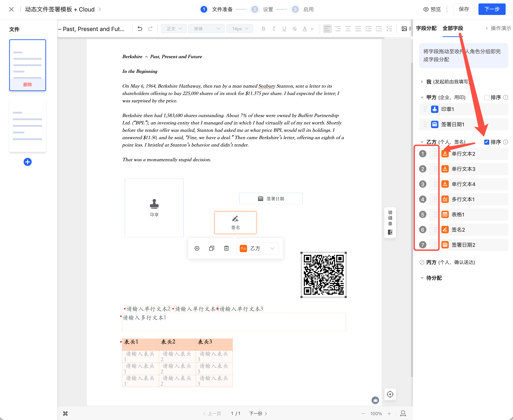513x420 pixels.
Task: Uncheck 排序 checkbox for 乙方
Action: point(486,142)
